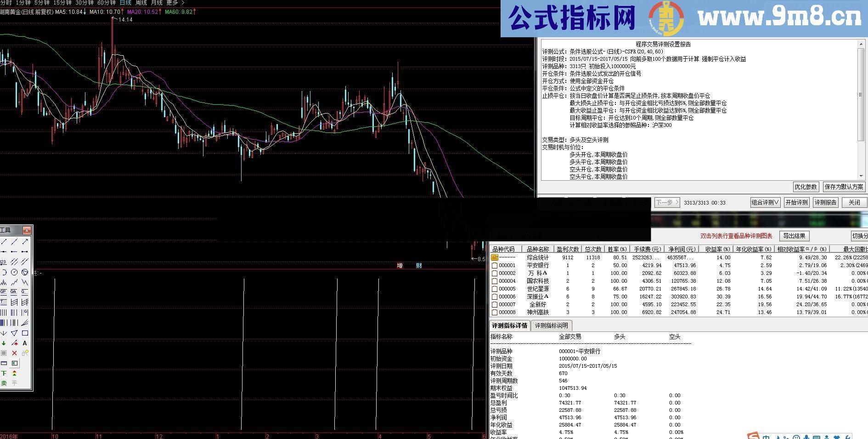Select the red up arrow marker tool
Viewport: 868px width, 439px height.
click(14, 343)
